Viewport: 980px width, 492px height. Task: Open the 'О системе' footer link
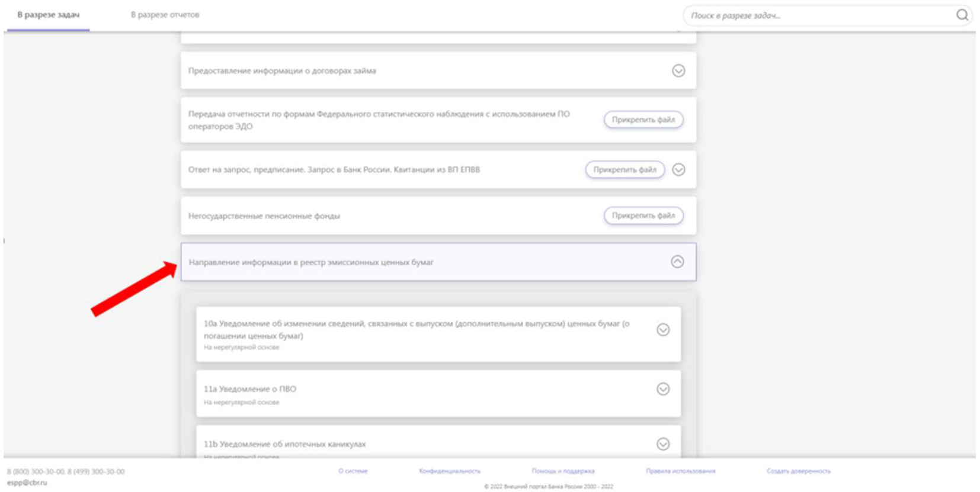[x=353, y=471]
